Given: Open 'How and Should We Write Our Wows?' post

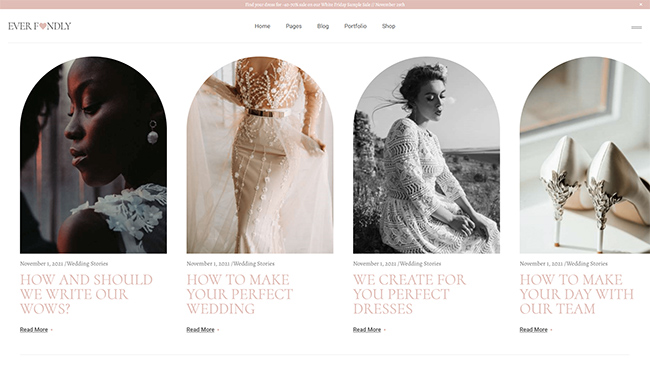Looking at the screenshot, I should coord(86,294).
